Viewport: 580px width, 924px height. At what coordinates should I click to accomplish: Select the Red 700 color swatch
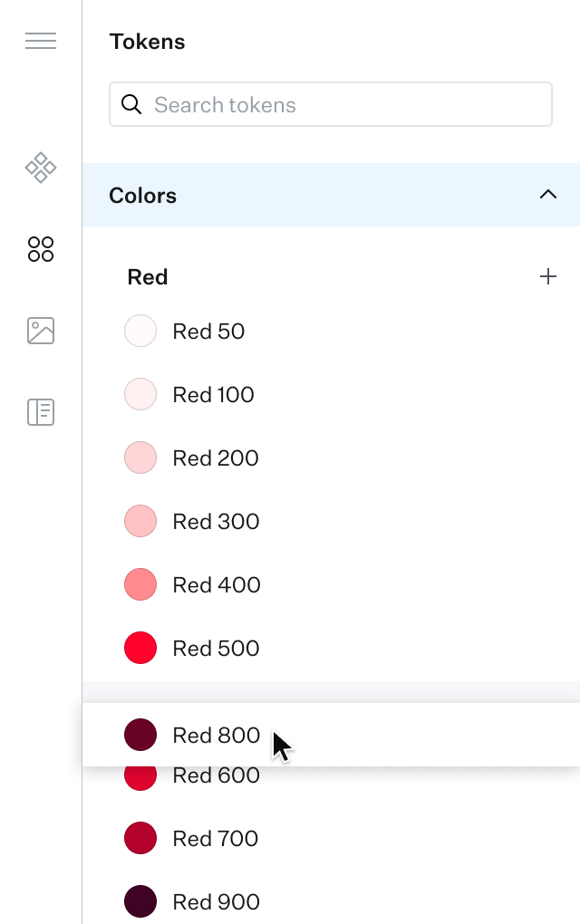coord(140,839)
